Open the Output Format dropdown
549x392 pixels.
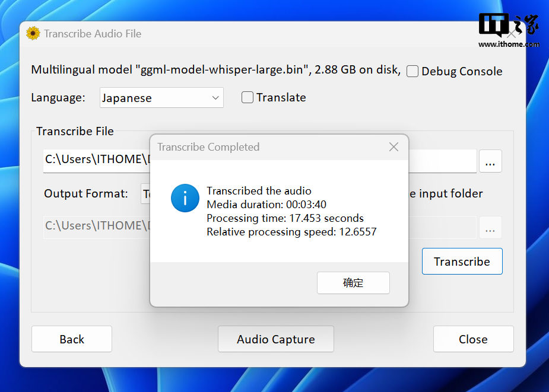145,194
